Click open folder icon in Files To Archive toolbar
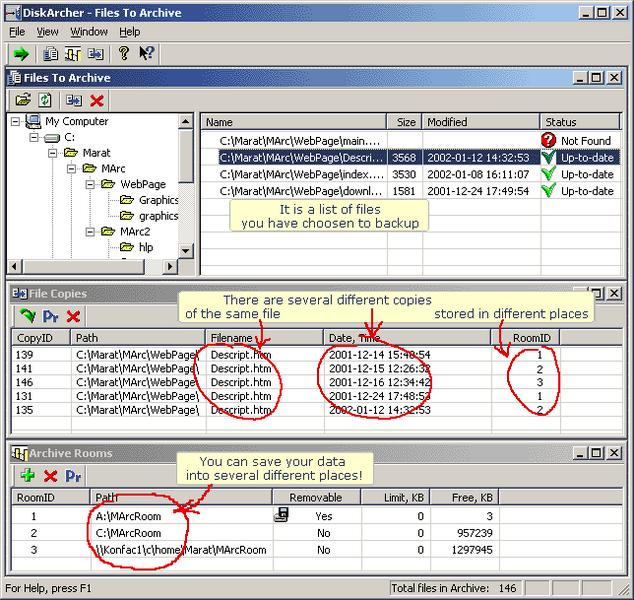Screen dimensions: 634x600 pos(23,100)
